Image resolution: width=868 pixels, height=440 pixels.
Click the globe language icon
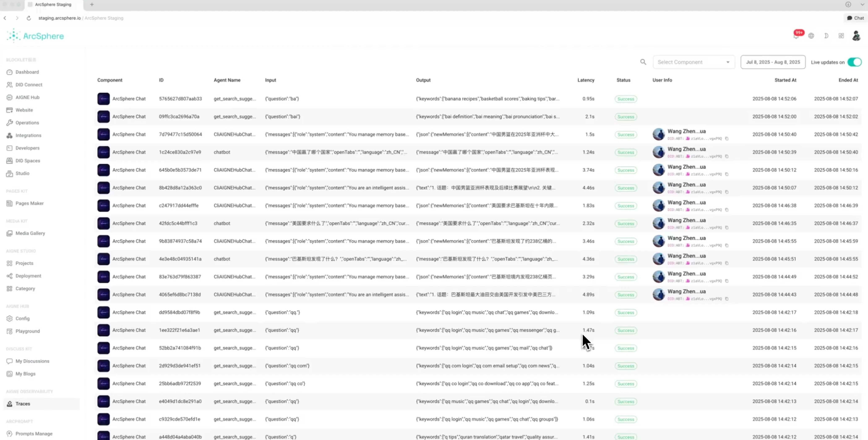(x=811, y=36)
